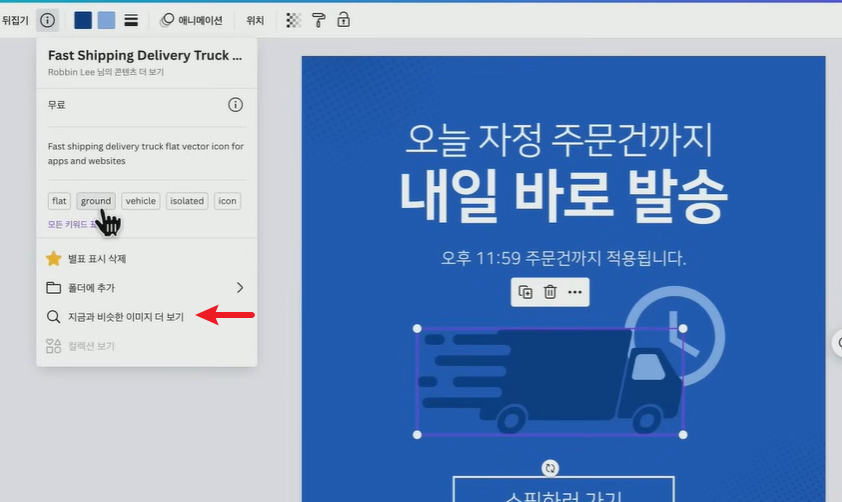
Task: Select the ground keyword tag
Action: [96, 201]
